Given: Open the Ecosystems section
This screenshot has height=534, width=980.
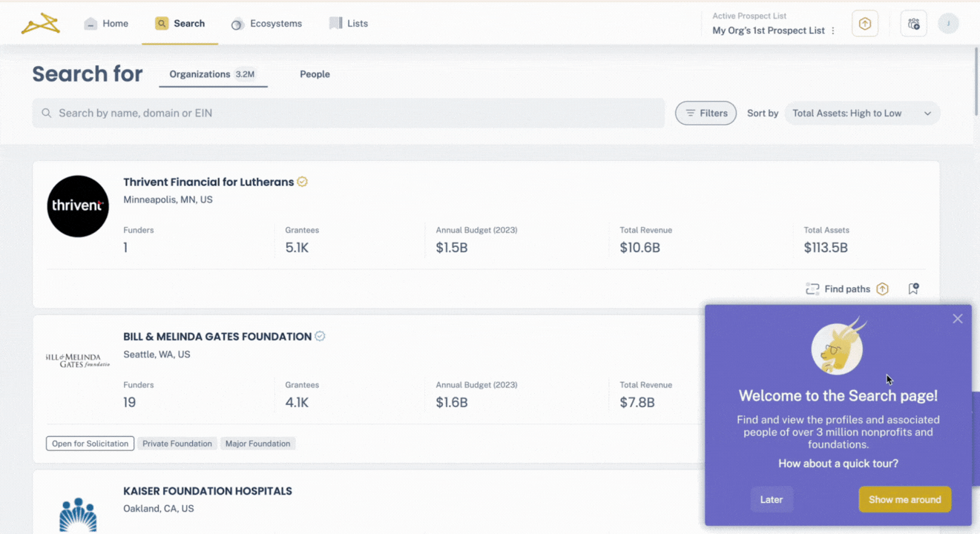Looking at the screenshot, I should click(x=266, y=23).
